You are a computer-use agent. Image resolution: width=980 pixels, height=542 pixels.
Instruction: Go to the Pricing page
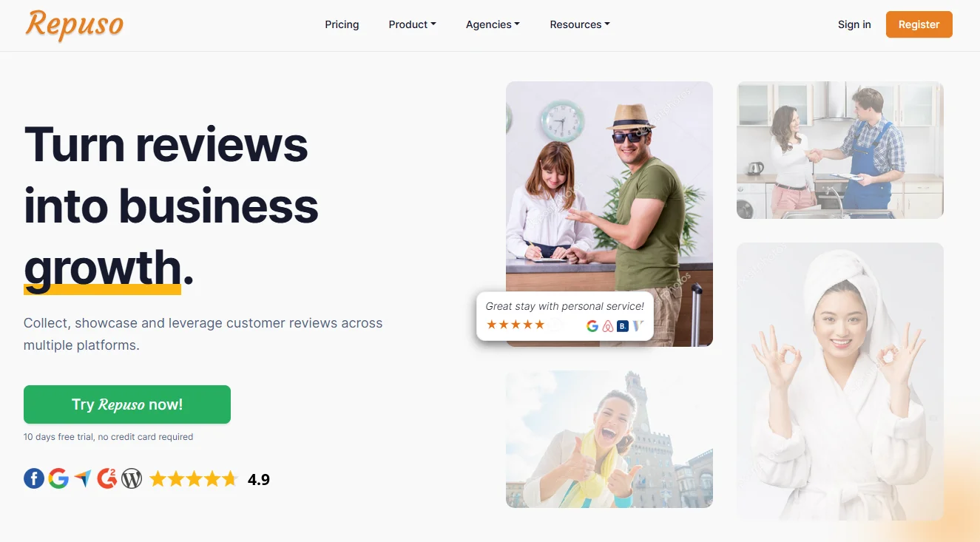click(x=342, y=24)
